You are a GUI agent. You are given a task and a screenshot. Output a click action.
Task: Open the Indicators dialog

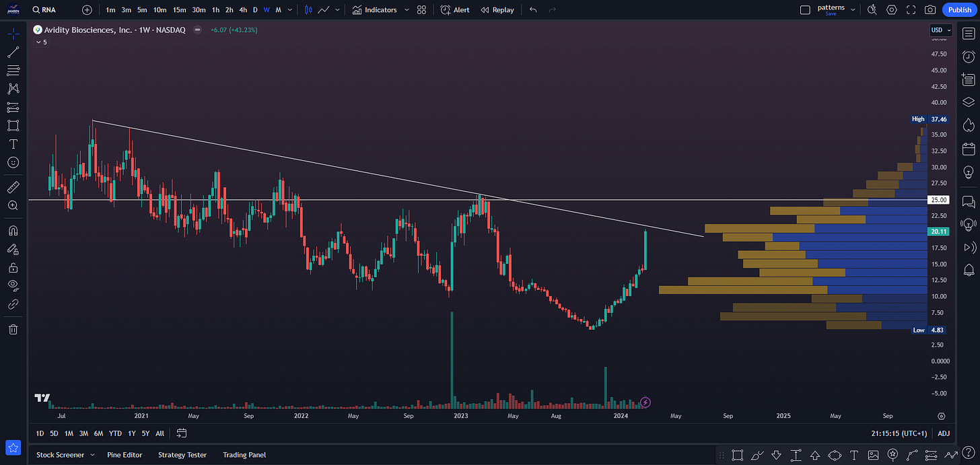(375, 10)
